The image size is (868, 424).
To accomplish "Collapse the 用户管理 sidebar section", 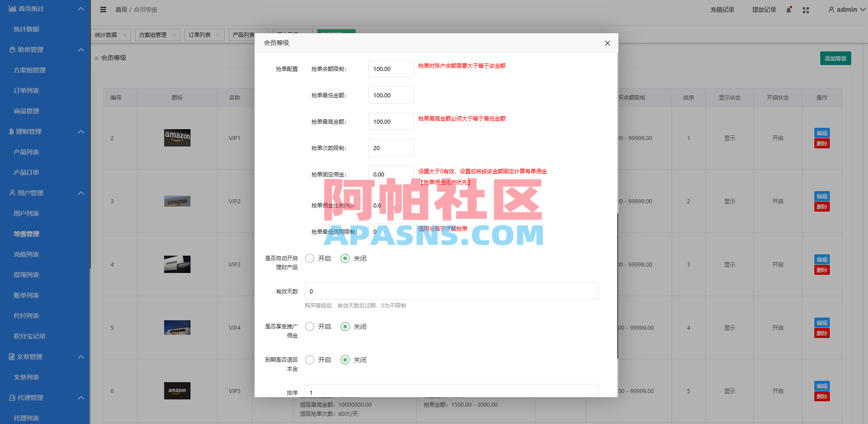I will [x=81, y=193].
